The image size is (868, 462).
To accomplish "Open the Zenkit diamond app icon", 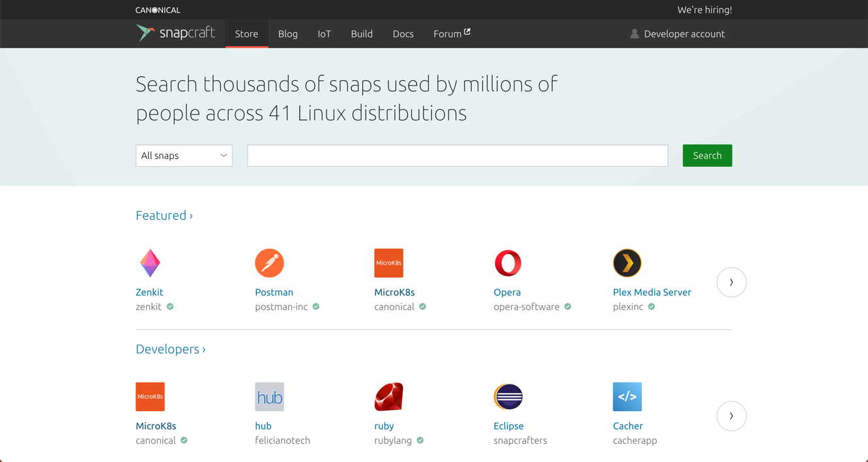I will pyautogui.click(x=150, y=263).
